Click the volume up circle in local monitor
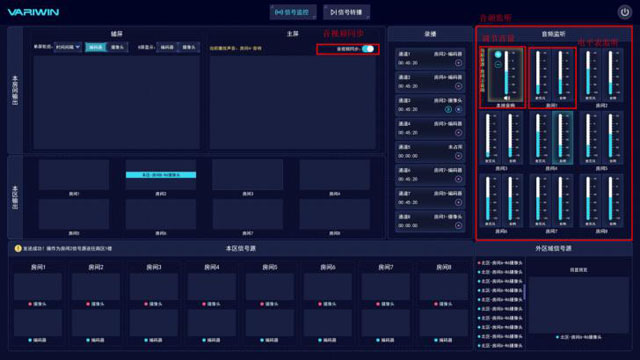Screen dimensions: 640x360 tap(498, 55)
